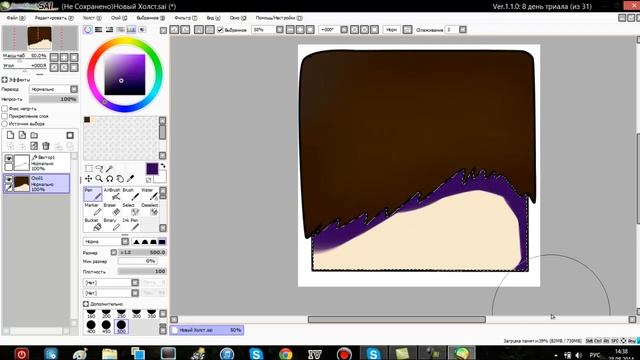This screenshot has width=640, height=360.
Task: Expand the Эффекты section
Action: pos(4,80)
